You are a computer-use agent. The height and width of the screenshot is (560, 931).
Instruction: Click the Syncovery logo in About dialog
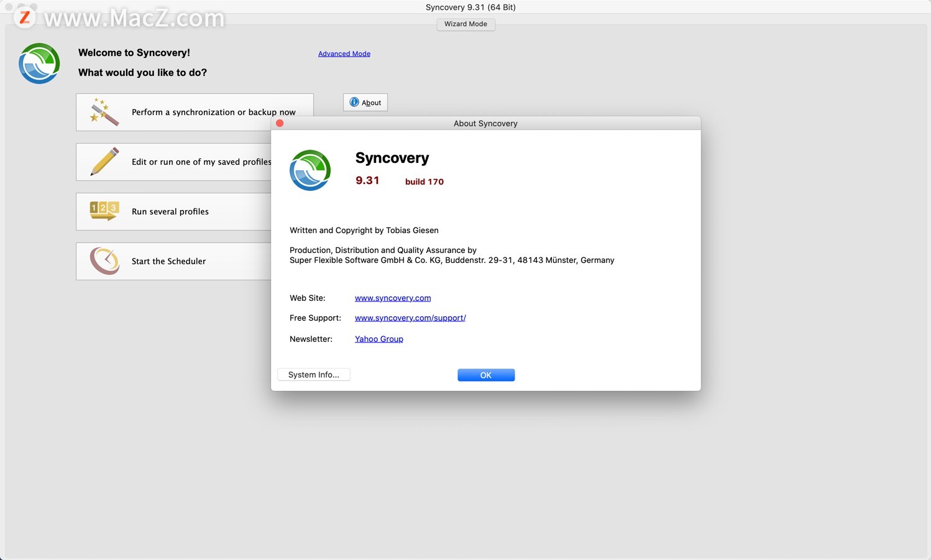pyautogui.click(x=310, y=170)
